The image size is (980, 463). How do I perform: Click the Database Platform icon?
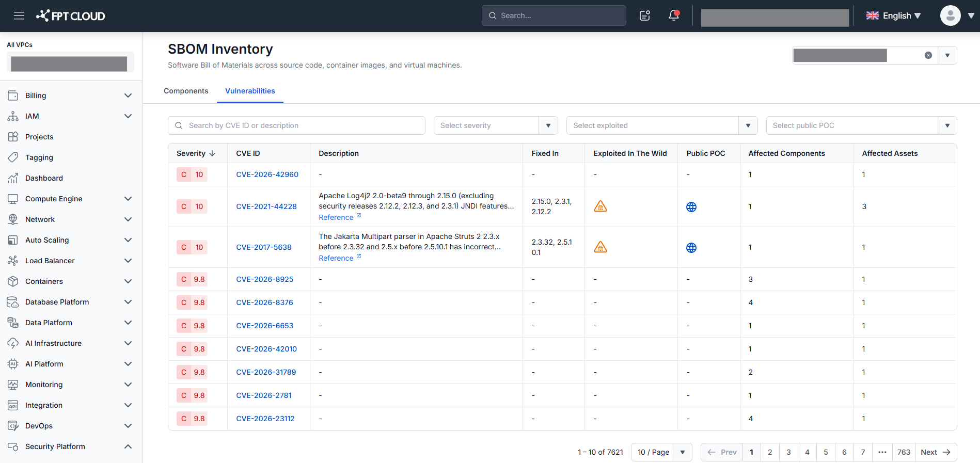[13, 302]
